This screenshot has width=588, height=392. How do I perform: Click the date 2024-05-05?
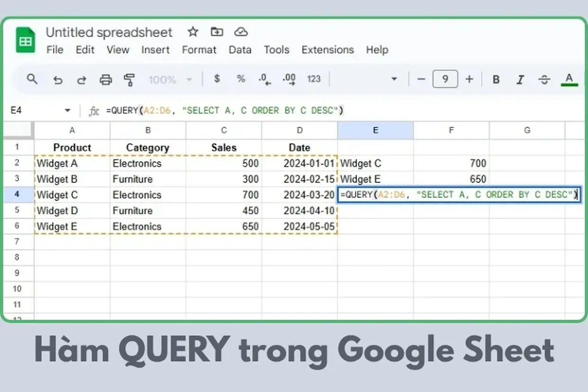coord(300,227)
